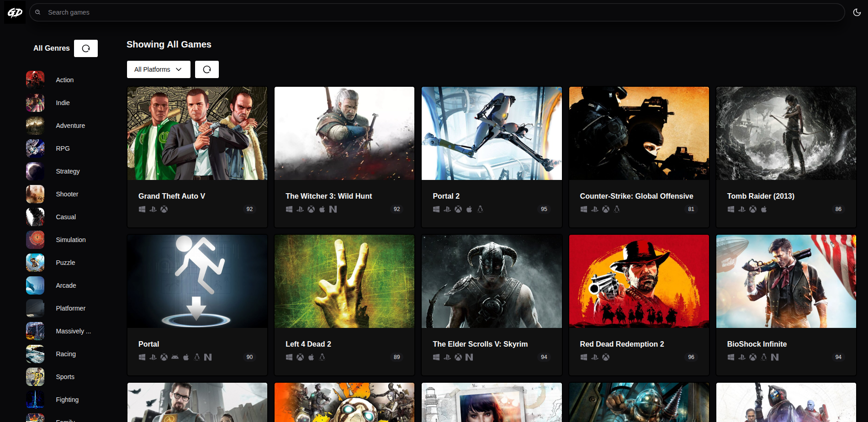Click the Nintendo icon on the Skyrim card
Screen dimensions: 868x422
pyautogui.click(x=469, y=357)
